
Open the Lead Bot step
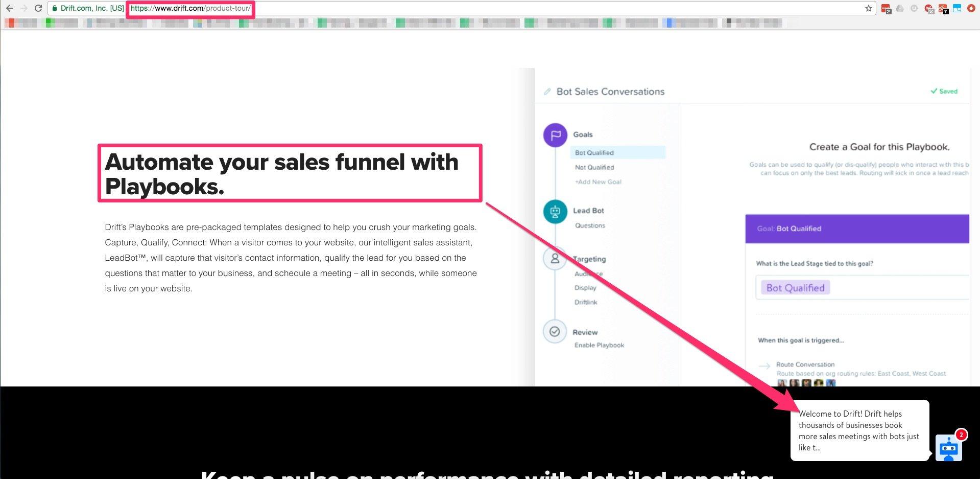click(588, 211)
